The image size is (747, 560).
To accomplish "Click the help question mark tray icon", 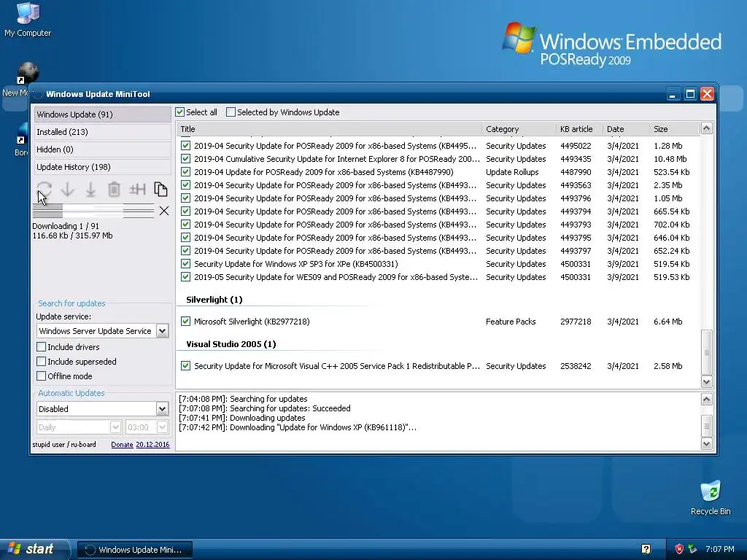I will 646,549.
